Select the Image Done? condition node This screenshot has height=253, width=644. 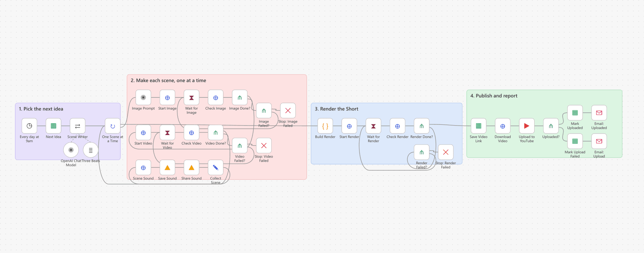240,97
